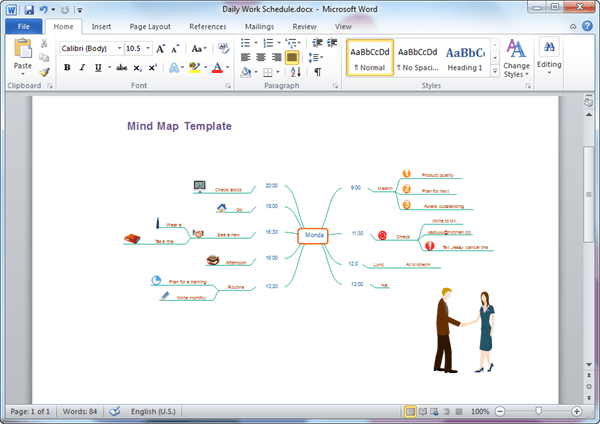Click the Redo repeat icon
This screenshot has height=424, width=600.
pyautogui.click(x=65, y=10)
